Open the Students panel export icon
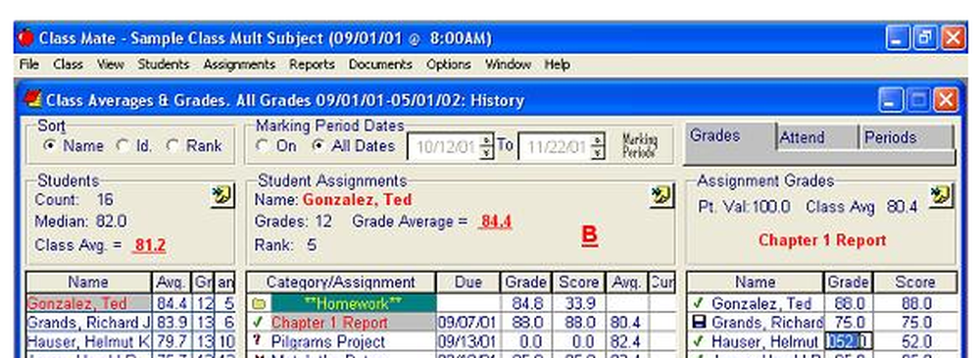 point(222,196)
